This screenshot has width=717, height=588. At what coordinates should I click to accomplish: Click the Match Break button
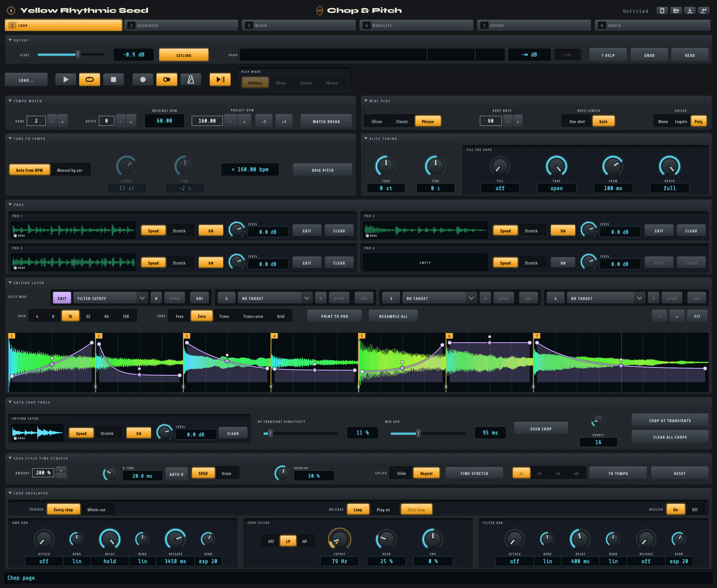326,121
